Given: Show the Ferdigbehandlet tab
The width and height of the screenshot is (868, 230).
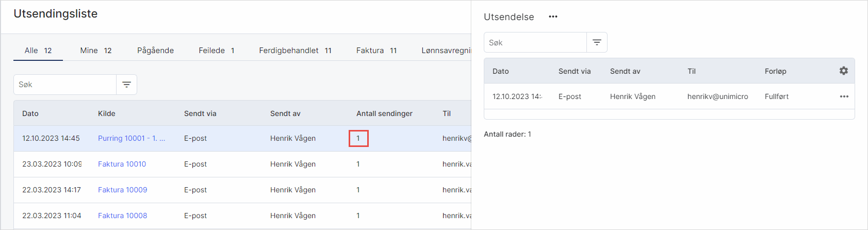Looking at the screenshot, I should 295,51.
